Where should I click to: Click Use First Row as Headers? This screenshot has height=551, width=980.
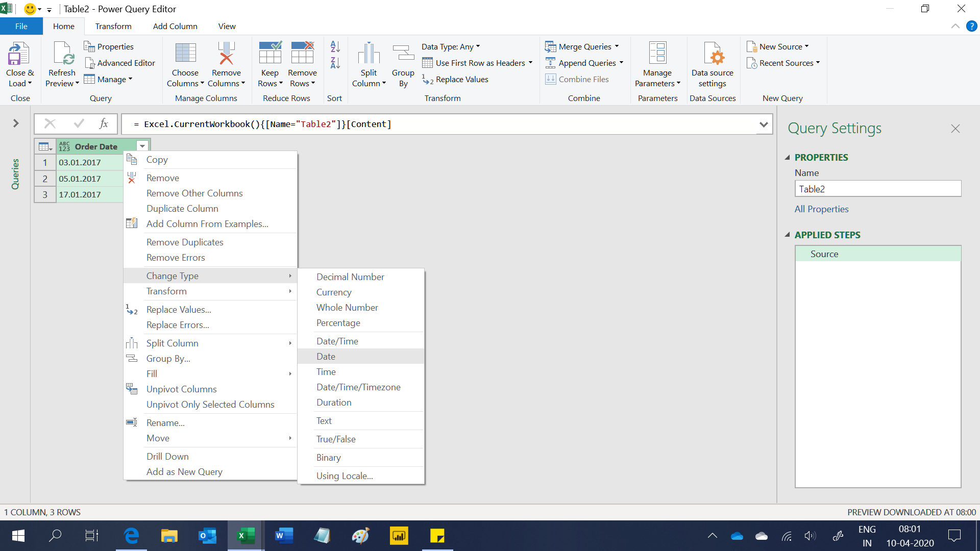[x=477, y=63]
